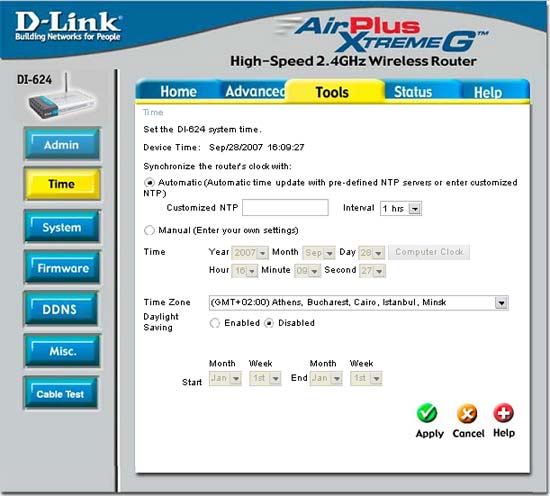Click the Customized NTP input field
Image resolution: width=550 pixels, height=496 pixels.
[x=285, y=208]
